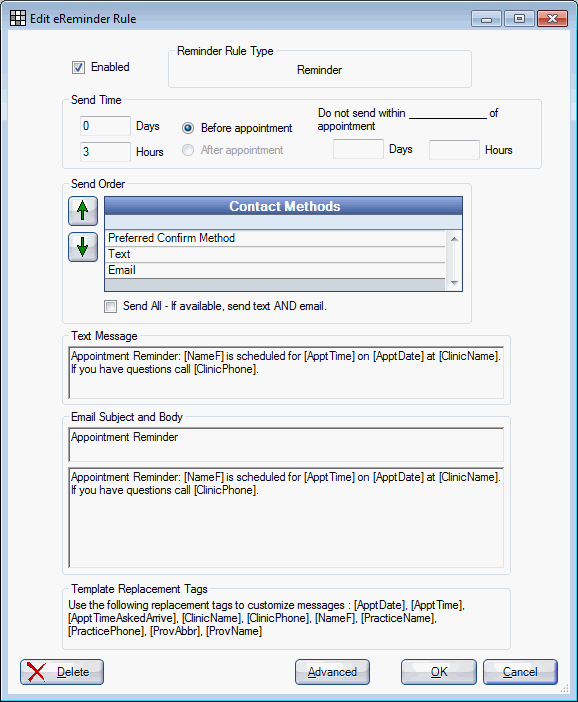Click inside the email body text area
Screen dimensions: 578x702
pyautogui.click(x=286, y=518)
